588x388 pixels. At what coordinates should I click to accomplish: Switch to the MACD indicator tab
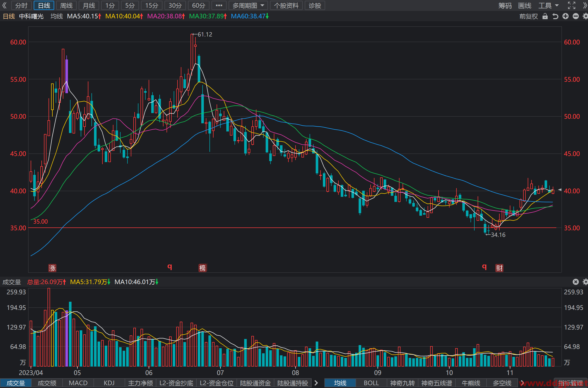(78, 383)
